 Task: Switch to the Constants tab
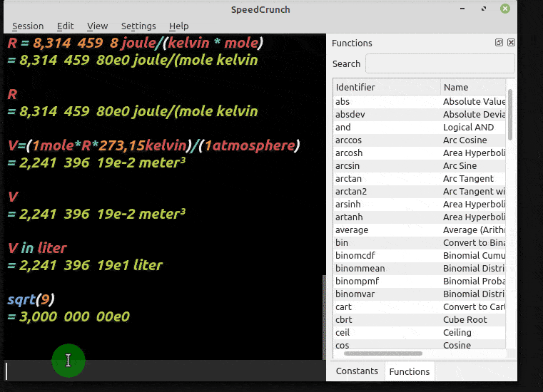tap(357, 371)
